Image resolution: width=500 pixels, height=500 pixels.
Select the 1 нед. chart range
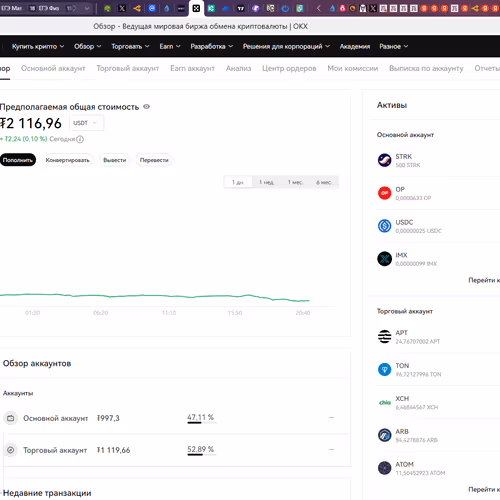click(266, 182)
